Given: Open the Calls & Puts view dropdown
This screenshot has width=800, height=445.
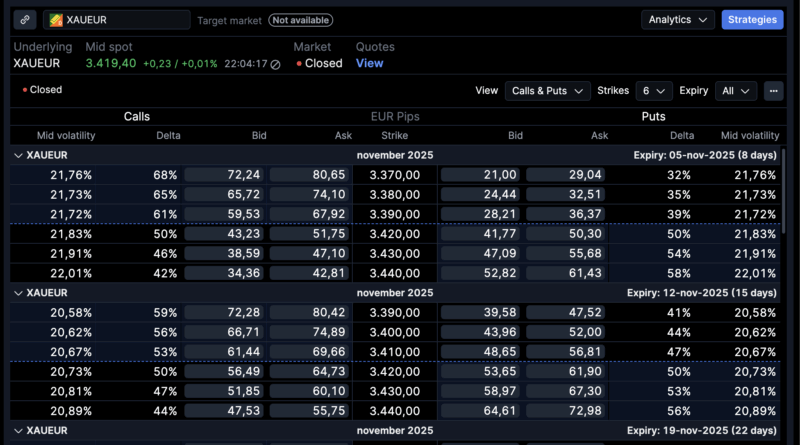Looking at the screenshot, I should point(547,91).
